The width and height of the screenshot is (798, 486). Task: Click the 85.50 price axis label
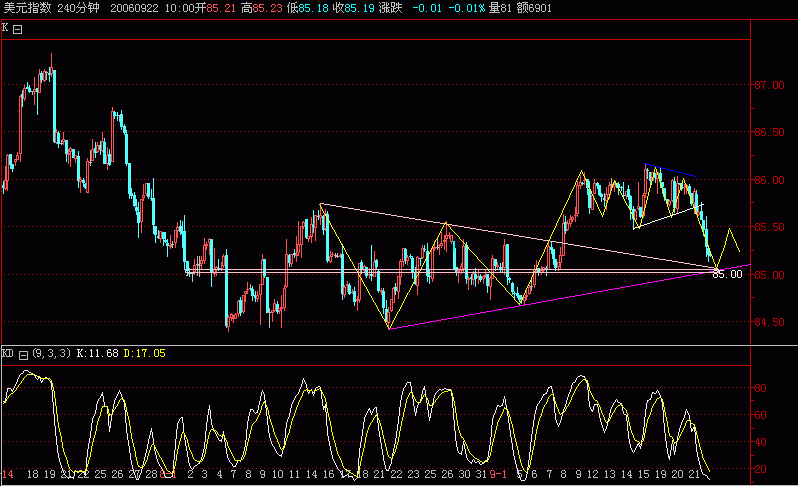[769, 227]
